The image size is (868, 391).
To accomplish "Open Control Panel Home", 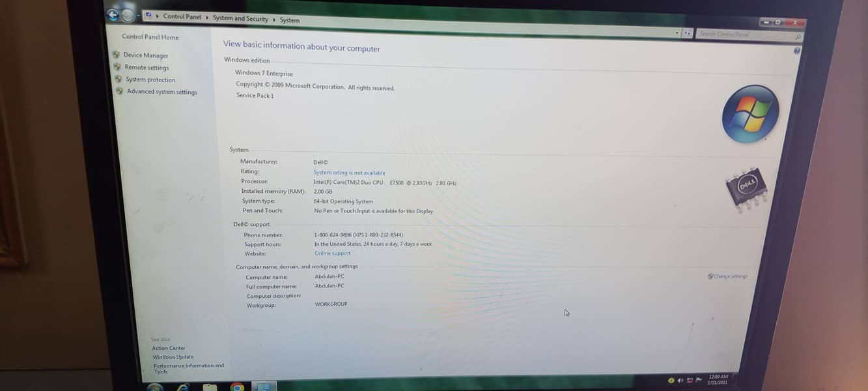I will click(150, 37).
